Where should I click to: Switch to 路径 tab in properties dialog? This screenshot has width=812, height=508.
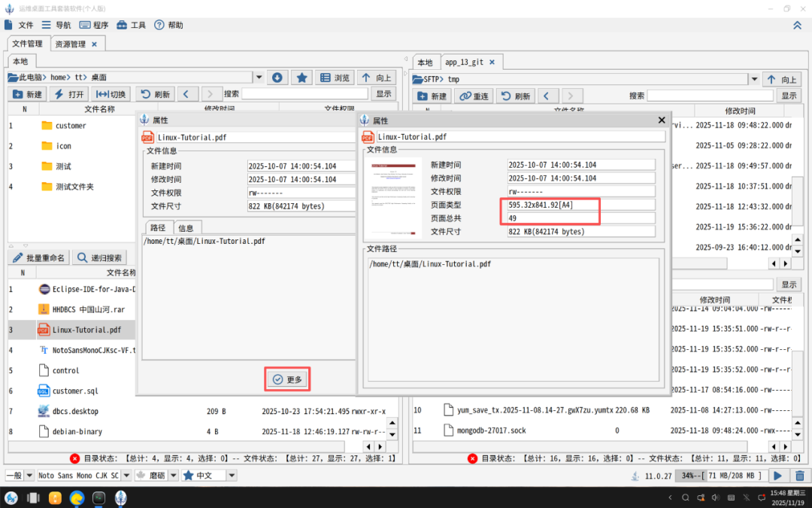(158, 227)
